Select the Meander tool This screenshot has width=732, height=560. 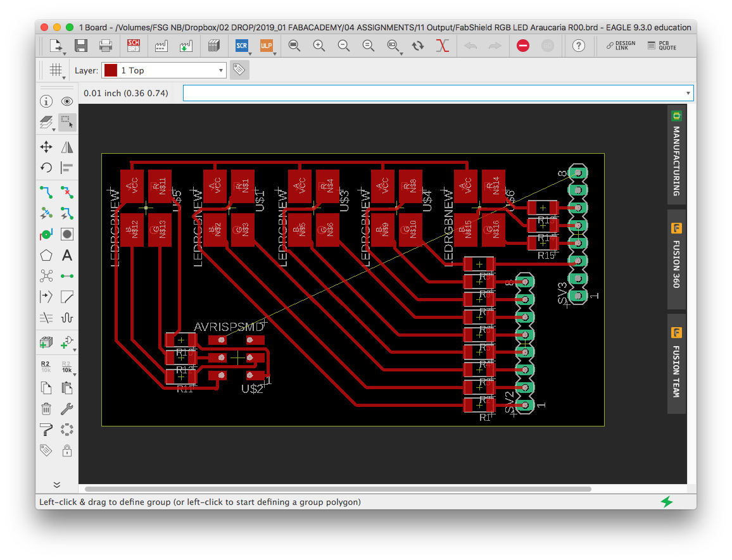tap(66, 318)
